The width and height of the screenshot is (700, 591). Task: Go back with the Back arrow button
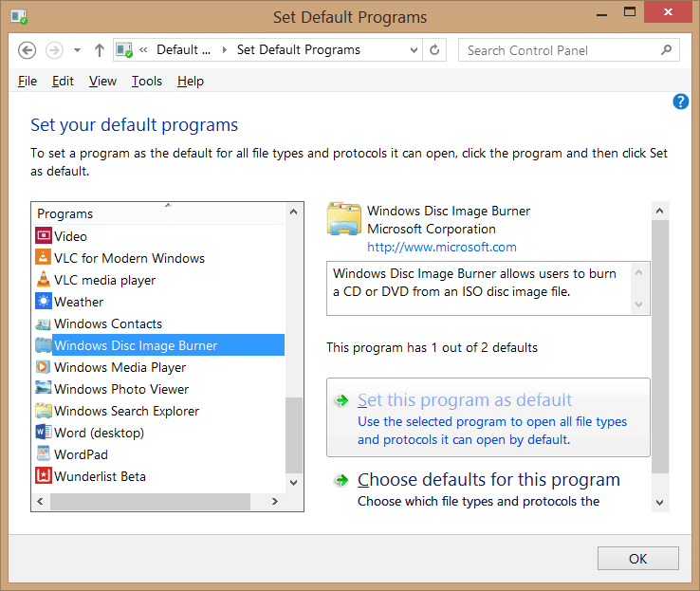(x=27, y=50)
